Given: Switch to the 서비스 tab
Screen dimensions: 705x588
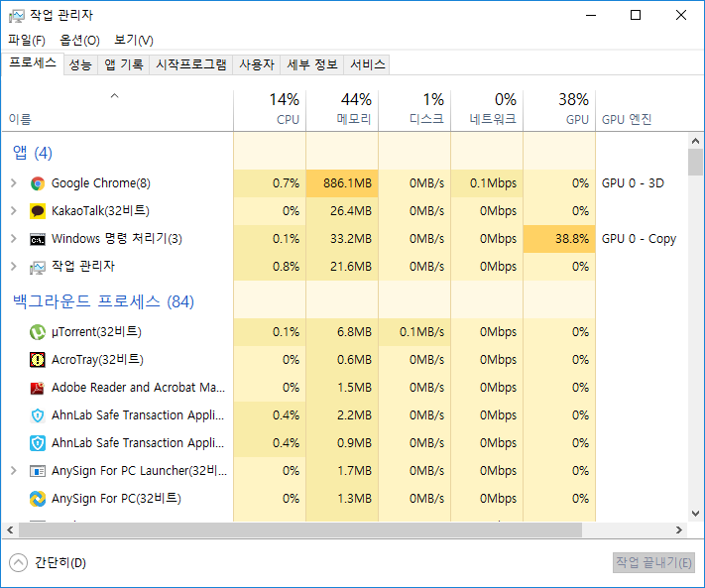Looking at the screenshot, I should pyautogui.click(x=367, y=64).
